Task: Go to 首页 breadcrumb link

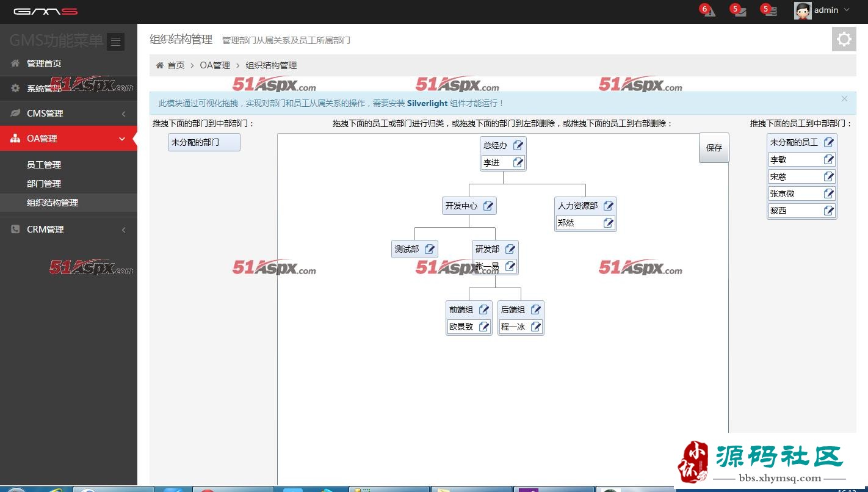Action: (176, 65)
